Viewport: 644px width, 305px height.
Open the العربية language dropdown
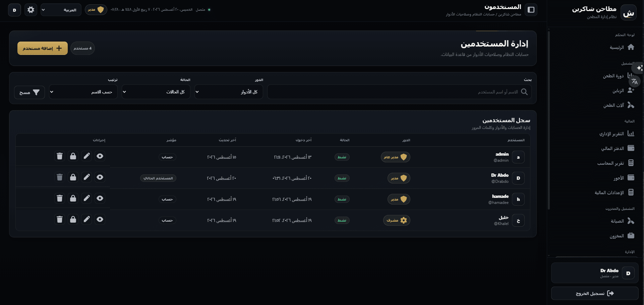click(61, 10)
